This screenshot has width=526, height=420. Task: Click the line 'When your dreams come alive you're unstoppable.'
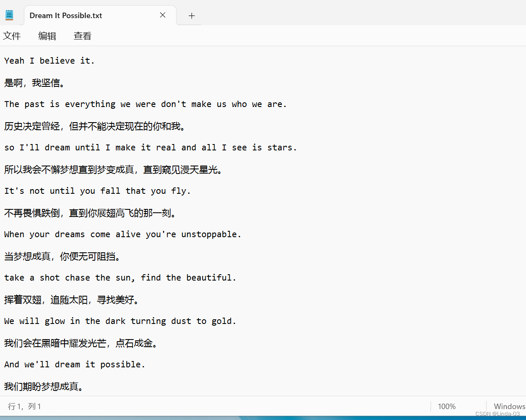click(x=123, y=234)
